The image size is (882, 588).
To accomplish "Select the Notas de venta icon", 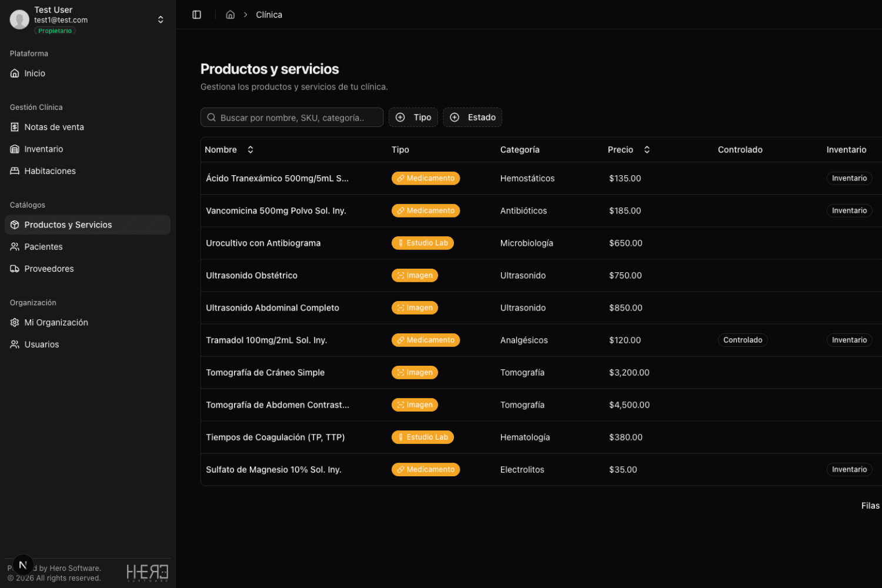I will click(x=14, y=126).
